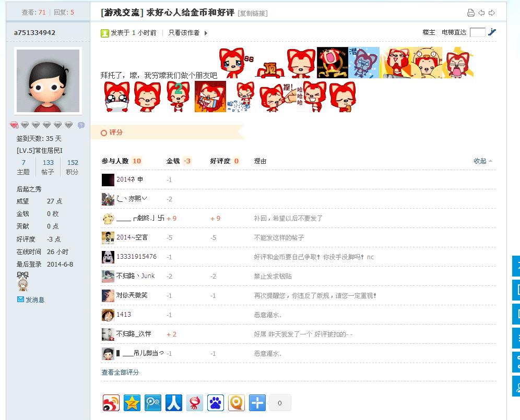The width and height of the screenshot is (520, 420).
Task: Open rater name 对你天微笑
Action: (132, 295)
